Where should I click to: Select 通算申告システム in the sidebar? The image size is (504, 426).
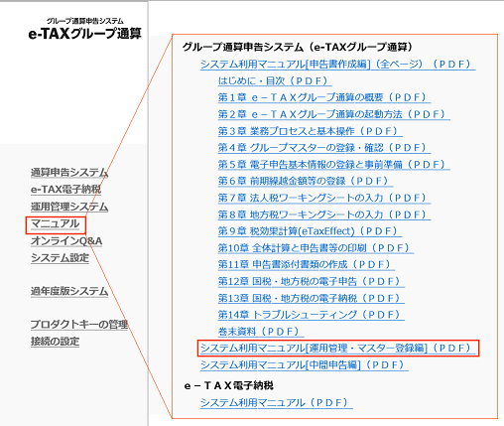[69, 173]
